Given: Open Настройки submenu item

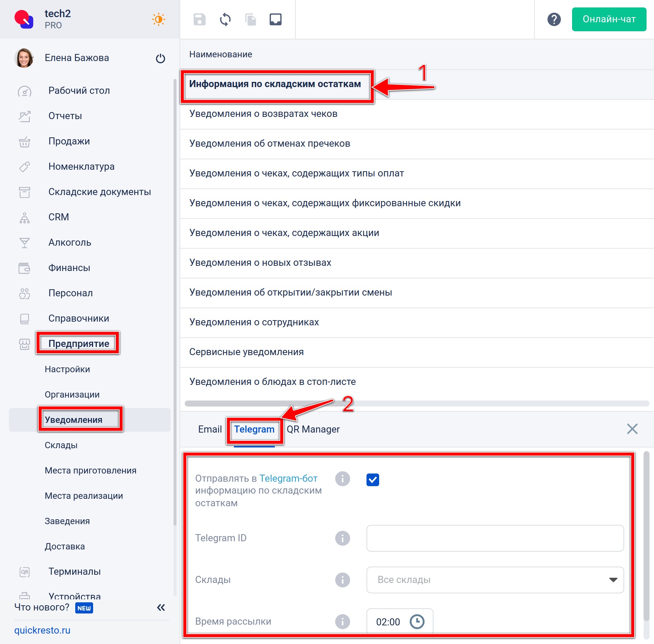Looking at the screenshot, I should point(67,369).
